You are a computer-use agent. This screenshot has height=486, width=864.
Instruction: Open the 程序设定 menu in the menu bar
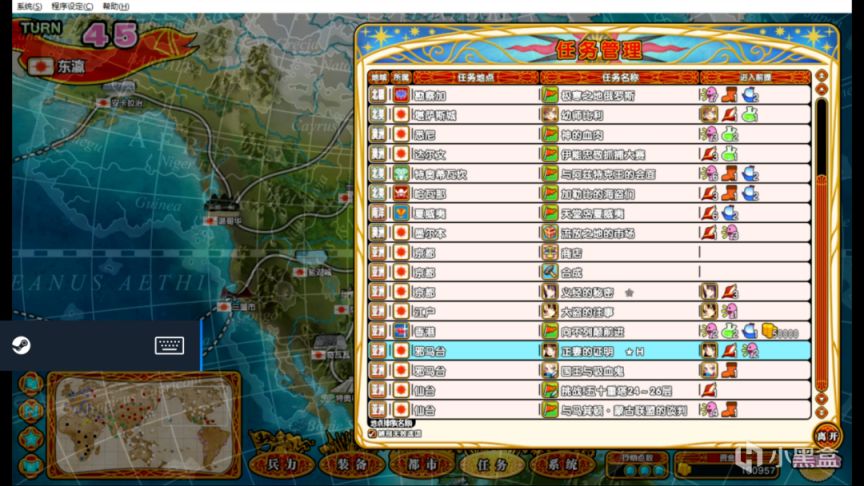click(72, 6)
